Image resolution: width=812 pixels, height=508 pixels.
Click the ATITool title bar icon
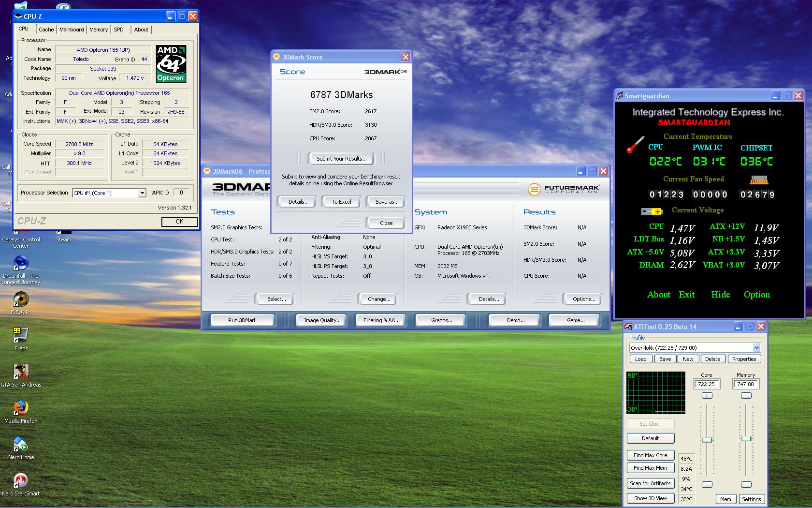pyautogui.click(x=628, y=327)
